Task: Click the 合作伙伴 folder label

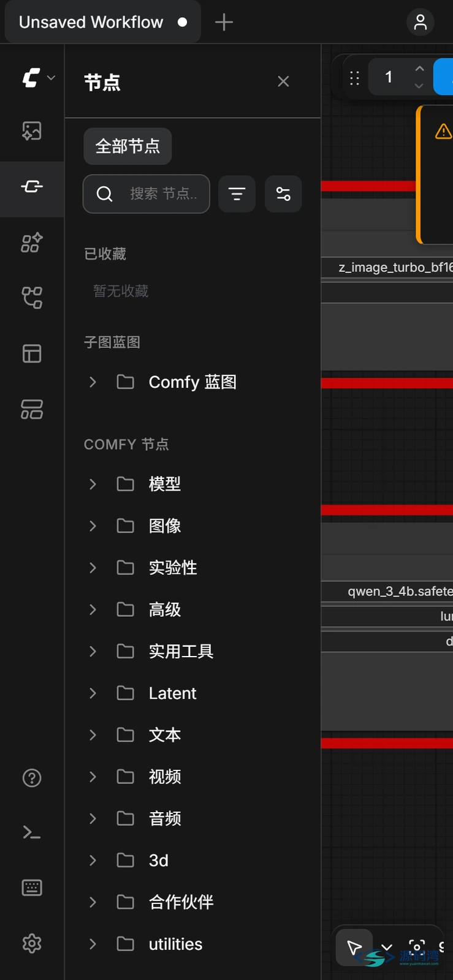Action: pos(181,902)
